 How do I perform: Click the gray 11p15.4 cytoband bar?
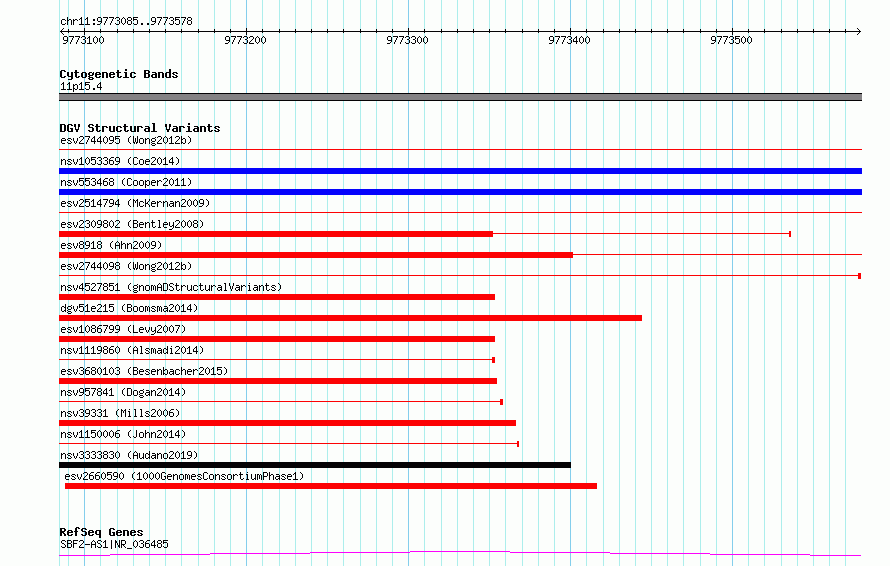(460, 97)
